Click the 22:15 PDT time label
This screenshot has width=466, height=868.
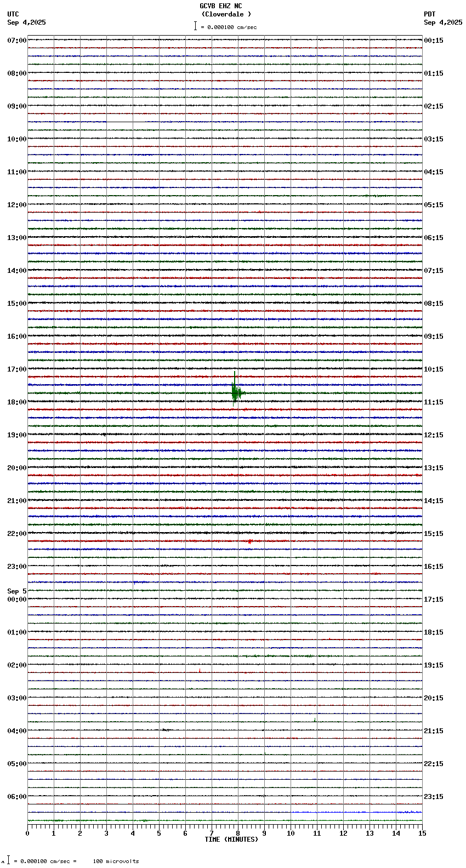(434, 764)
